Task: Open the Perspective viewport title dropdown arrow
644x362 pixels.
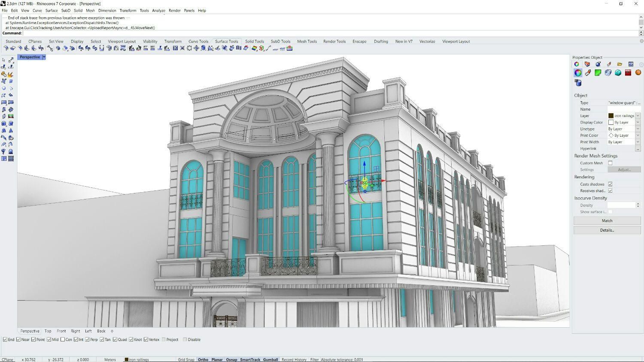Action: pos(44,57)
